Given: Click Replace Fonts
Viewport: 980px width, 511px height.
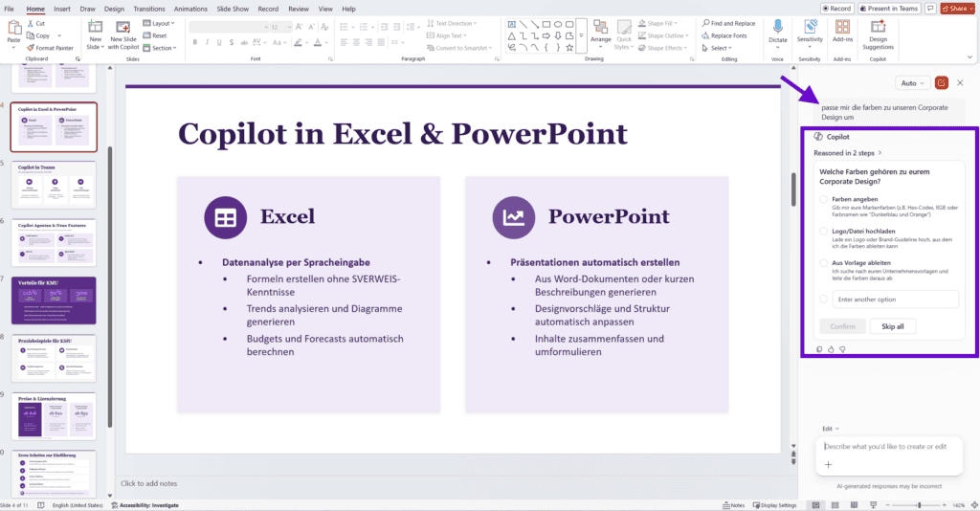Looking at the screenshot, I should [x=724, y=35].
